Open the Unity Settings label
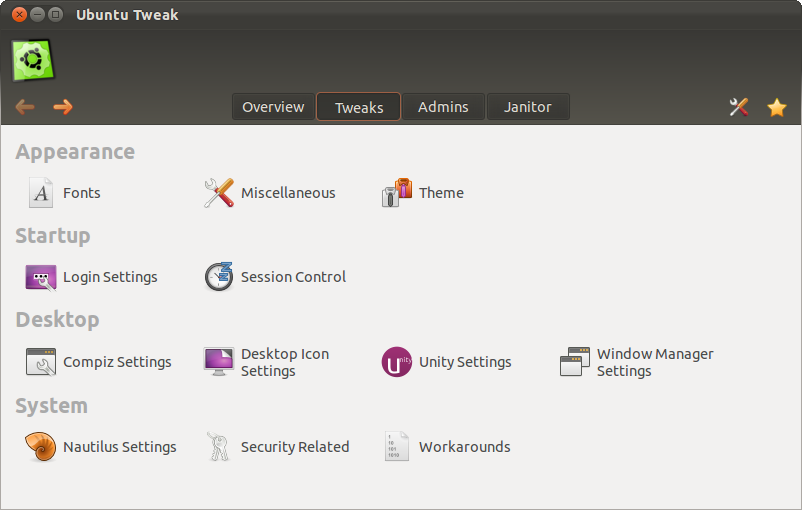The width and height of the screenshot is (802, 510). [465, 362]
